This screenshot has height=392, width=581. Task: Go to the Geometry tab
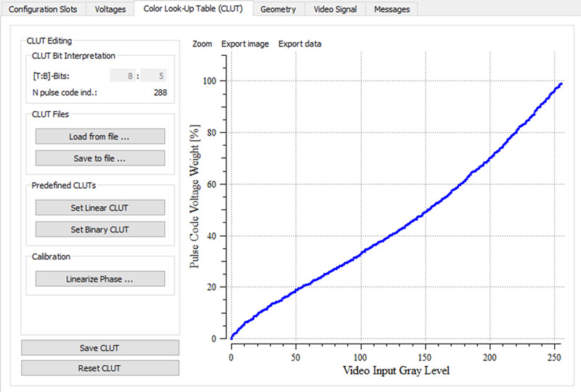pyautogui.click(x=278, y=9)
